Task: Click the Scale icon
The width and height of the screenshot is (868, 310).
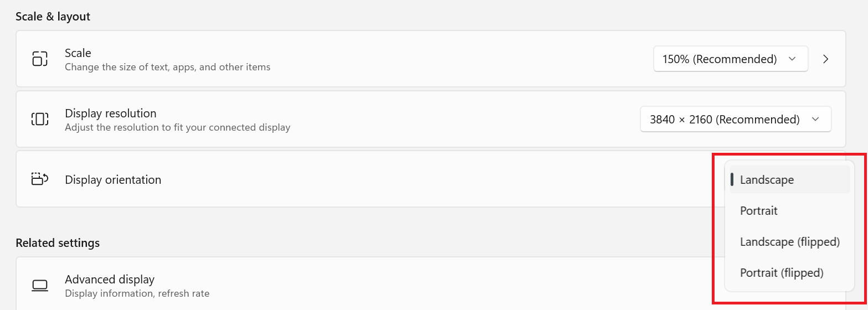Action: pos(40,59)
